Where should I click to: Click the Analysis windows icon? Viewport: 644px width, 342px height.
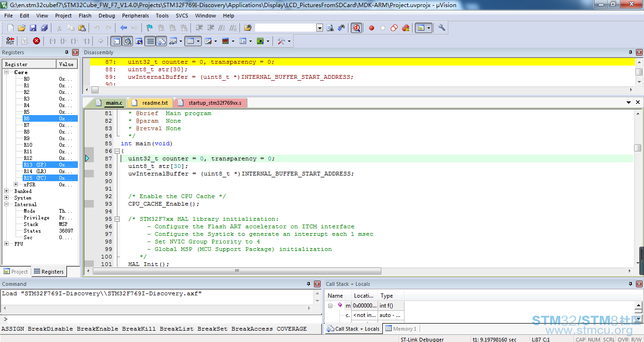225,41
